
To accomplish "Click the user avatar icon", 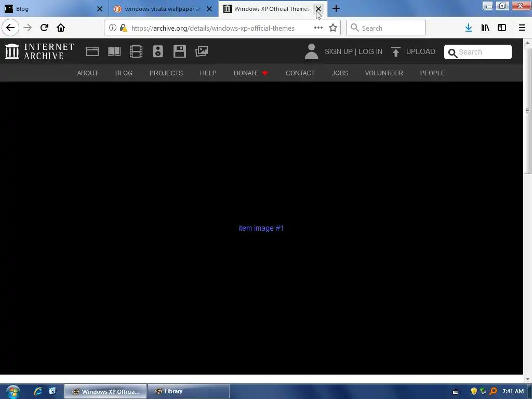I will (x=312, y=51).
